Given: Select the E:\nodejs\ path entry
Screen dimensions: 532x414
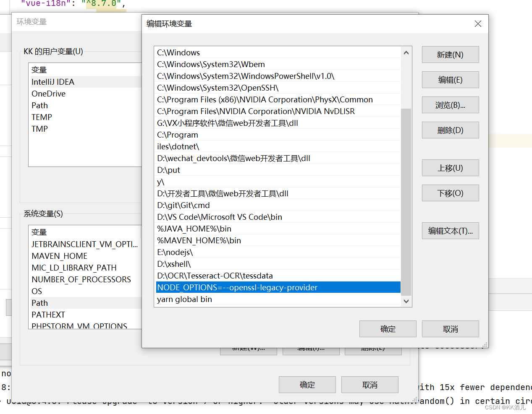Looking at the screenshot, I should (x=175, y=252).
